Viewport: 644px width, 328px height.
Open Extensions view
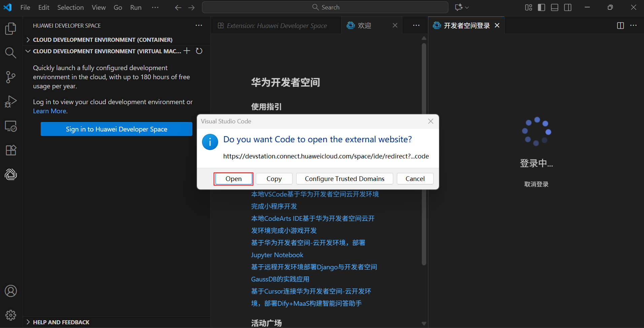pyautogui.click(x=11, y=150)
